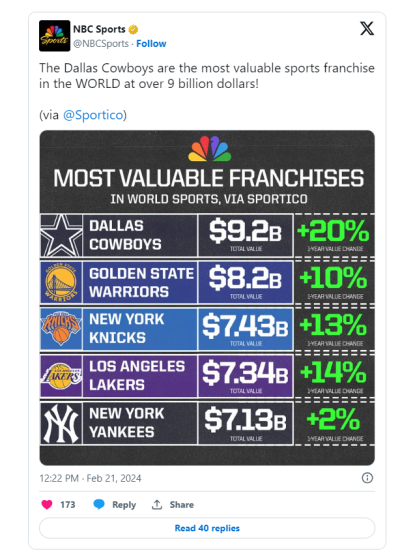Read 40 replies
This screenshot has height=558, width=400.
207,528
